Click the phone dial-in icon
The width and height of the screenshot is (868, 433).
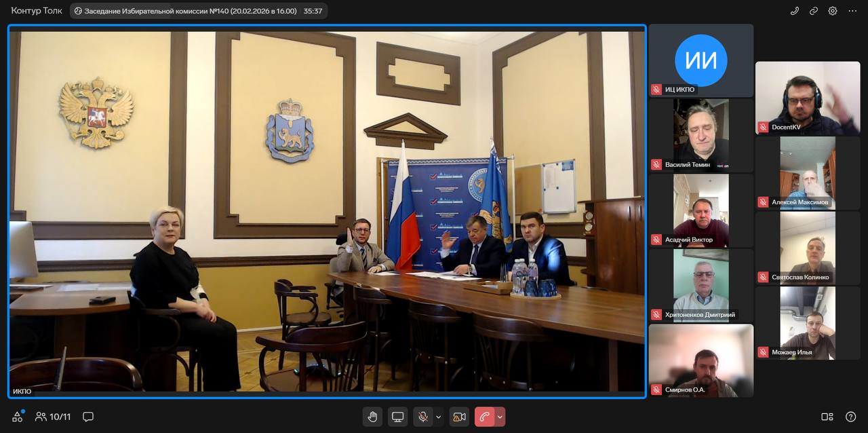click(795, 11)
